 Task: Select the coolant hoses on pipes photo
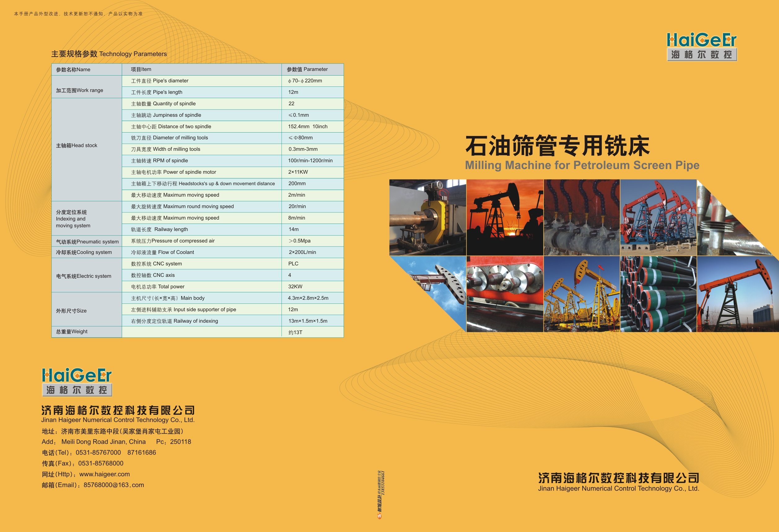click(582, 217)
